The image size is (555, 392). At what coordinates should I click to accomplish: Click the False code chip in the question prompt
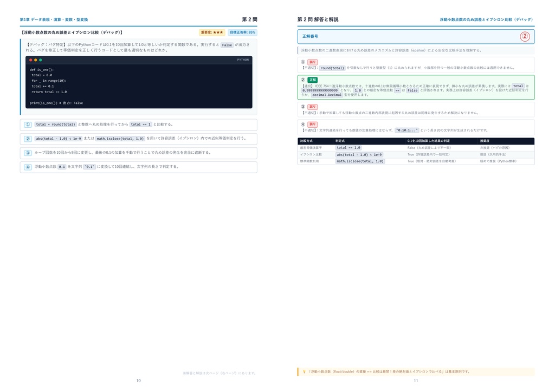tap(227, 45)
